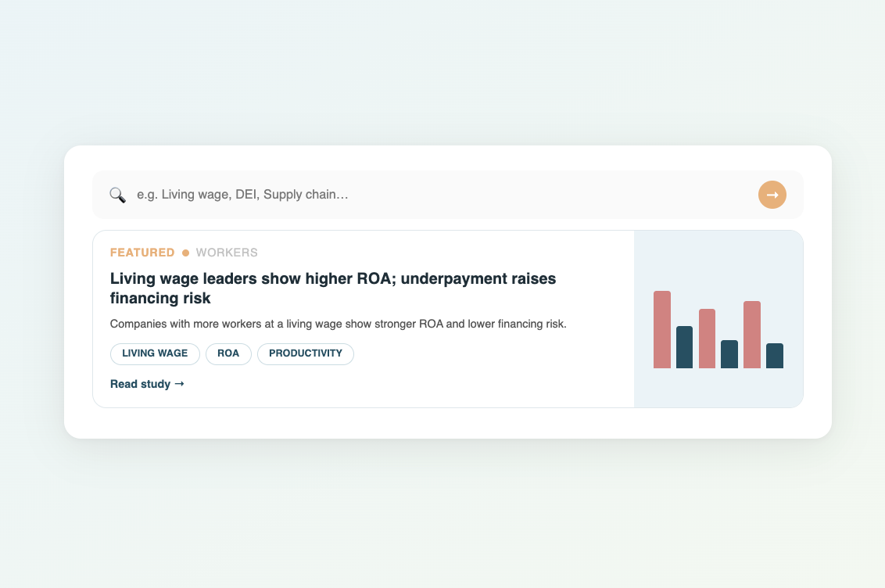
Task: Select the first navy chart bar
Action: [684, 347]
